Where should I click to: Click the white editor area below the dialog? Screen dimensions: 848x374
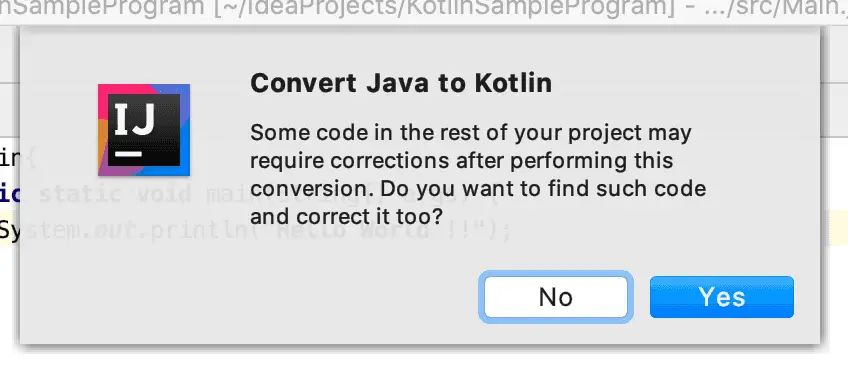coord(424,361)
